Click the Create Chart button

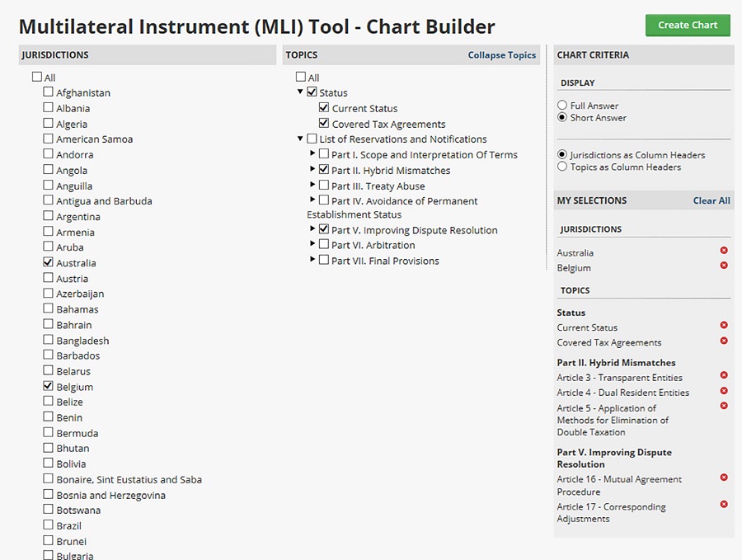coord(688,25)
